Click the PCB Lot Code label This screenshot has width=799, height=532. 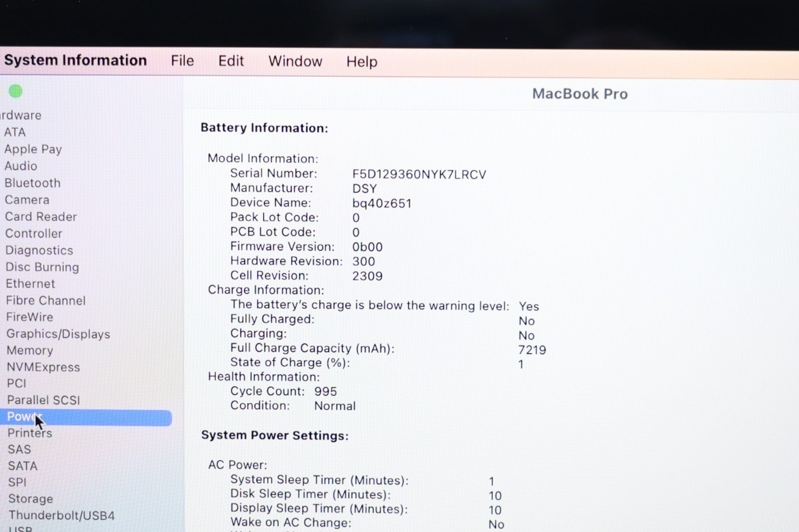point(273,232)
